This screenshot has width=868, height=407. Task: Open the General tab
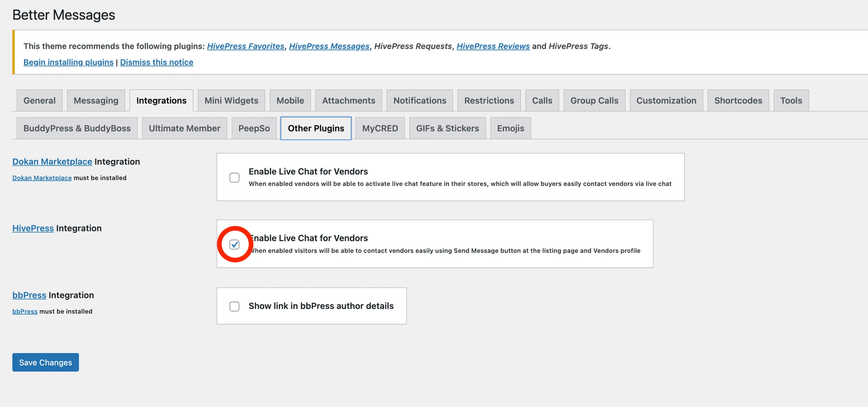click(x=39, y=101)
